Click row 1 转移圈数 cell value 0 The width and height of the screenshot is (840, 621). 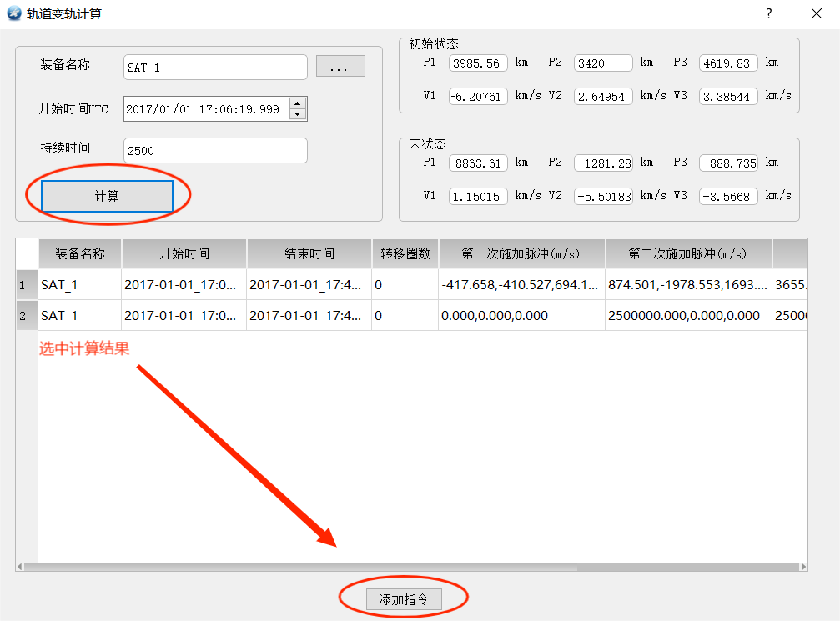point(405,285)
